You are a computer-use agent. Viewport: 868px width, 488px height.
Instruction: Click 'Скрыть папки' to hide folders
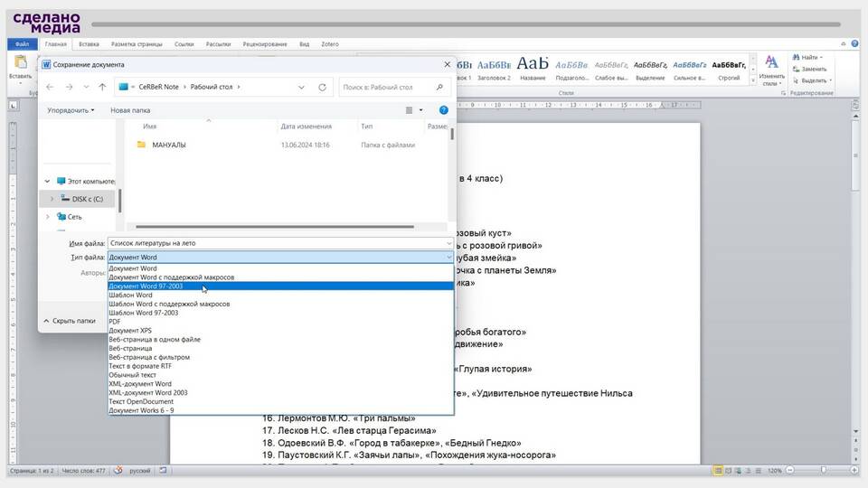(69, 321)
